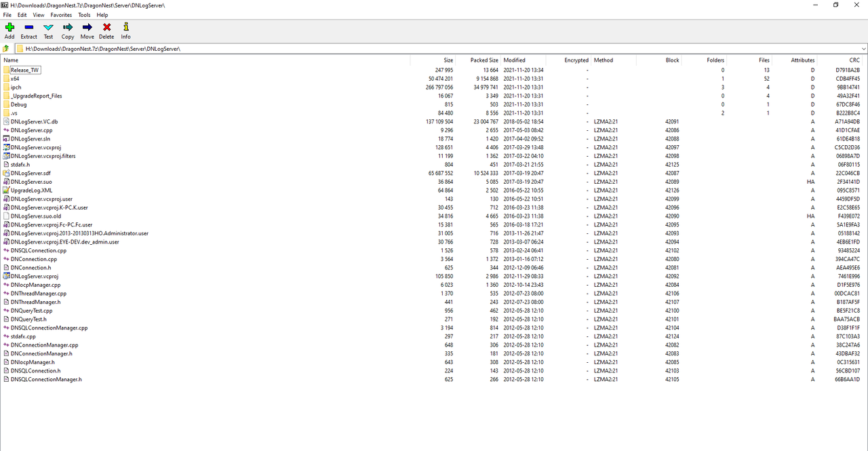
Task: Select DNConnectionManager.cpp file
Action: [x=44, y=345]
